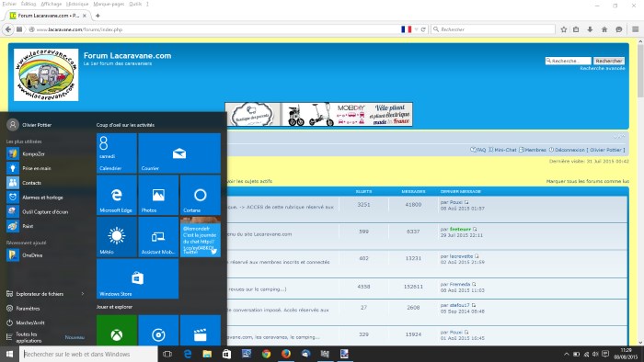Click the Windows search box in taskbar
Viewport: 644px width, 362px height.
[88, 355]
